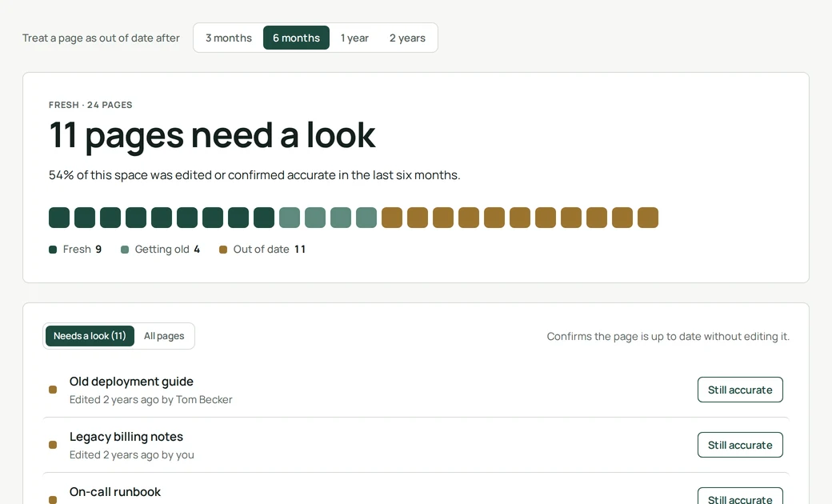Image resolution: width=832 pixels, height=504 pixels.
Task: Click the '11 pages need a look' heading
Action: (x=212, y=136)
